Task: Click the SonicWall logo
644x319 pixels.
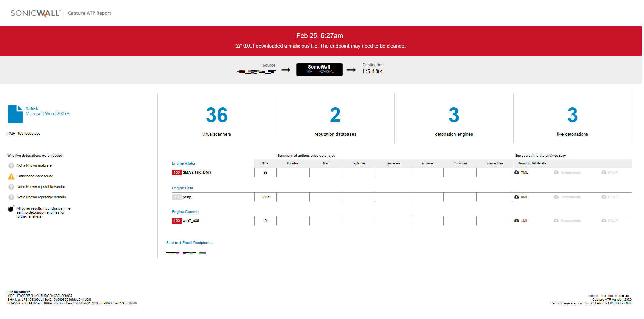Action: coord(36,13)
